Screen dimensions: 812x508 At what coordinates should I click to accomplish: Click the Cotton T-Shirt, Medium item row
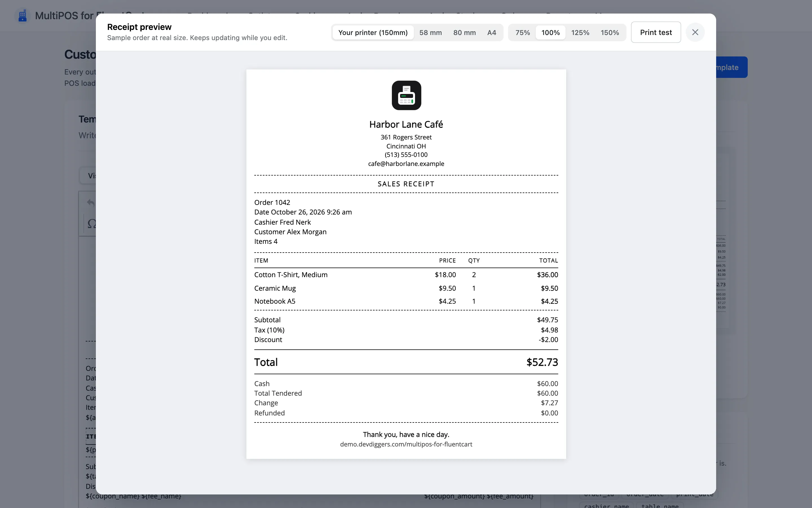click(x=406, y=275)
